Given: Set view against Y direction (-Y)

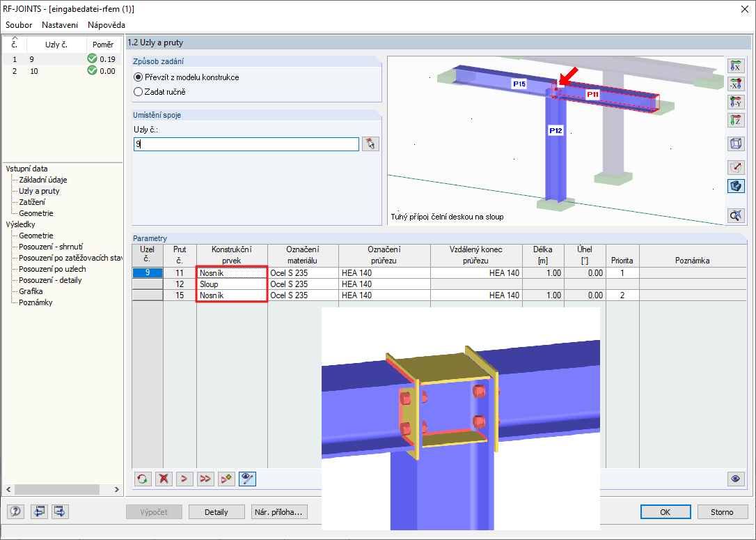Looking at the screenshot, I should pyautogui.click(x=735, y=102).
